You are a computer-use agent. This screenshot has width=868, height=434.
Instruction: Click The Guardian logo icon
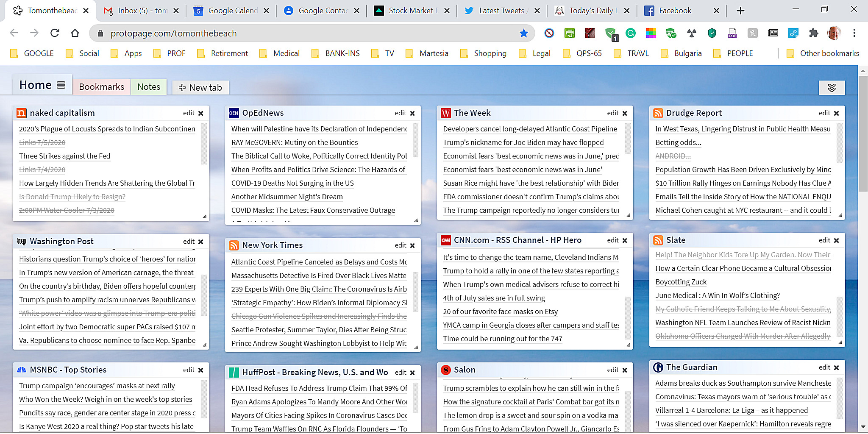[658, 367]
